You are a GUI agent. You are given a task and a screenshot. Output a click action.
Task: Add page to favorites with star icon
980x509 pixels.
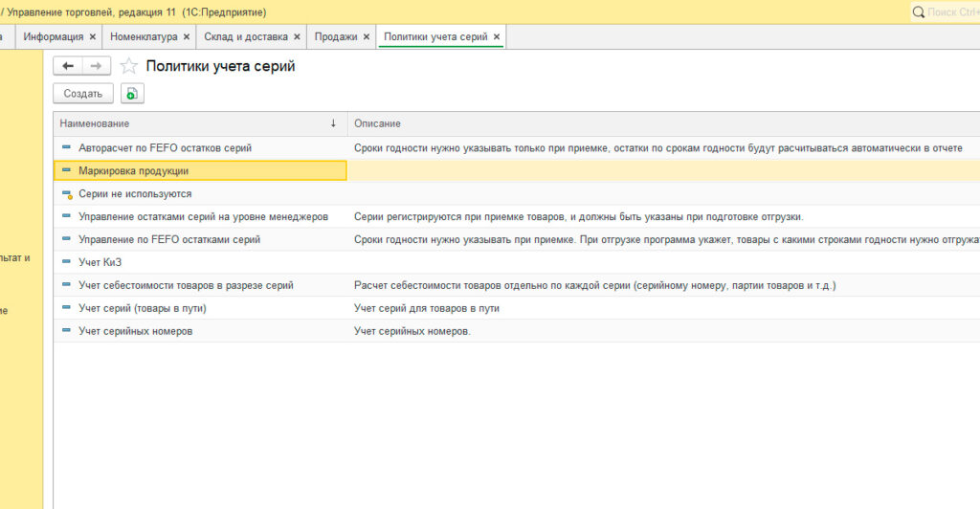coord(129,66)
